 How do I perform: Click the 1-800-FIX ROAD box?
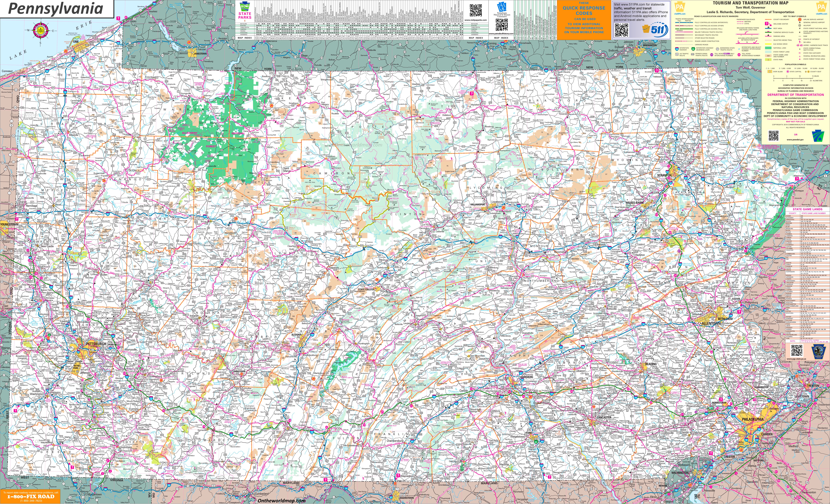point(30,496)
